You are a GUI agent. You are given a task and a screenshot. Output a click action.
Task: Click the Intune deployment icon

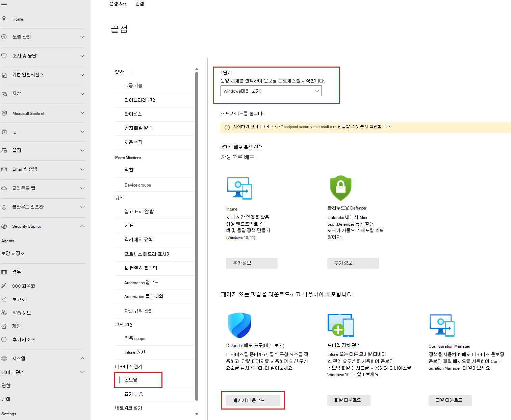[x=239, y=188]
